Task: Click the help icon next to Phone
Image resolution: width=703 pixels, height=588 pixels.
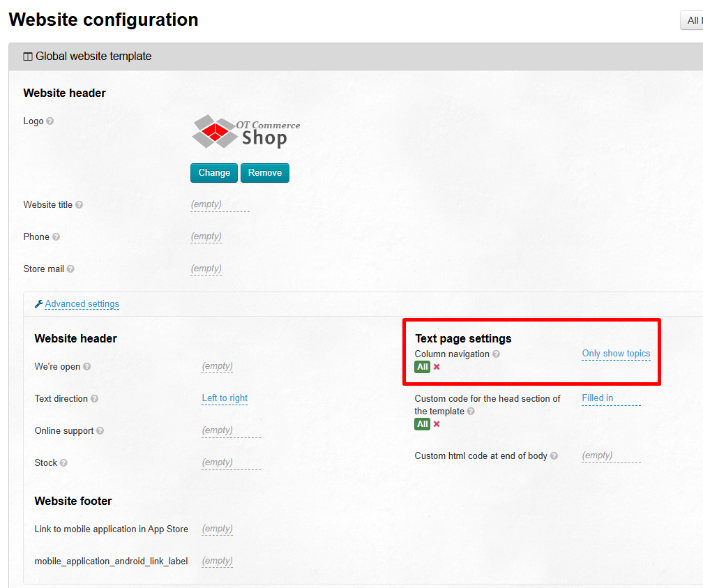Action: pos(56,237)
